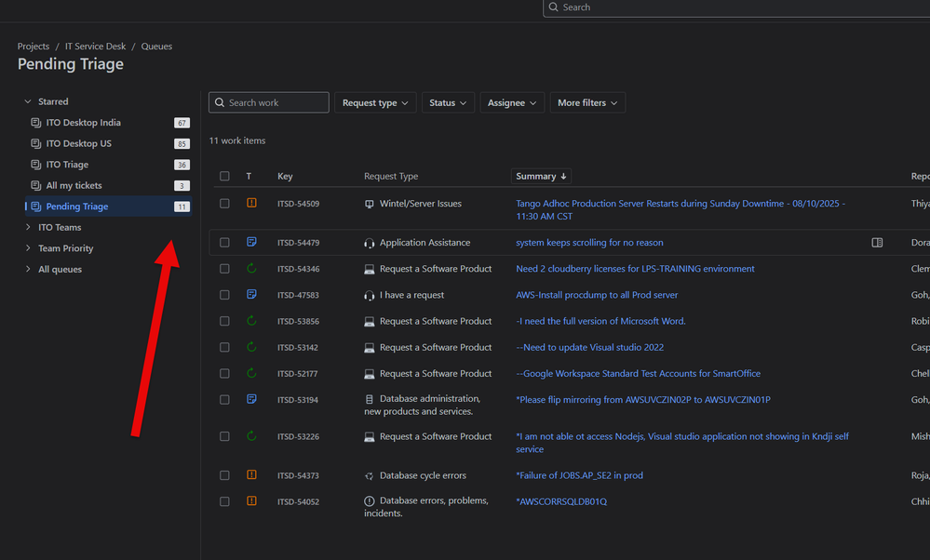Click the headset icon beside Application Assistance

point(369,243)
